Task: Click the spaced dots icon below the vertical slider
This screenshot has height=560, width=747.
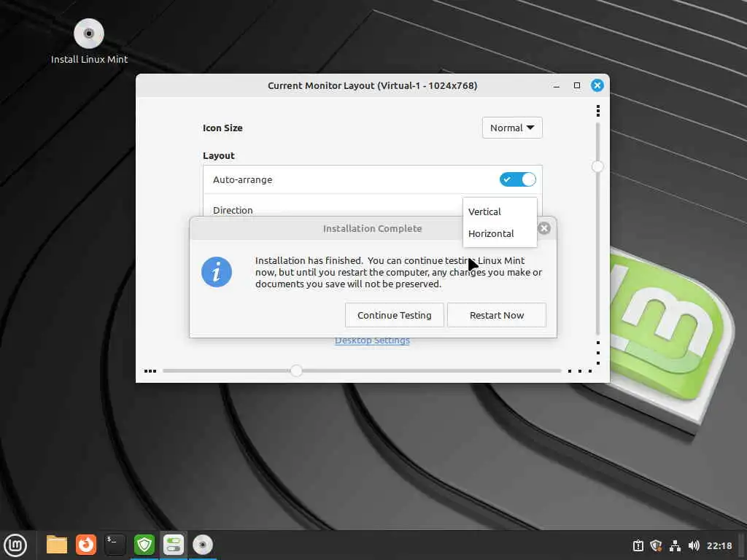Action: tap(598, 353)
